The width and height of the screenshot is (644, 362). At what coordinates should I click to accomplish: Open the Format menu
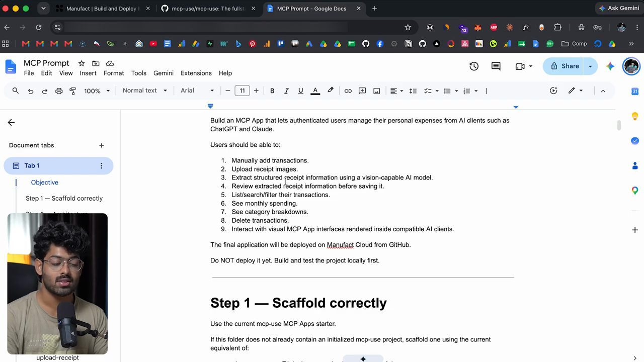pyautogui.click(x=114, y=73)
